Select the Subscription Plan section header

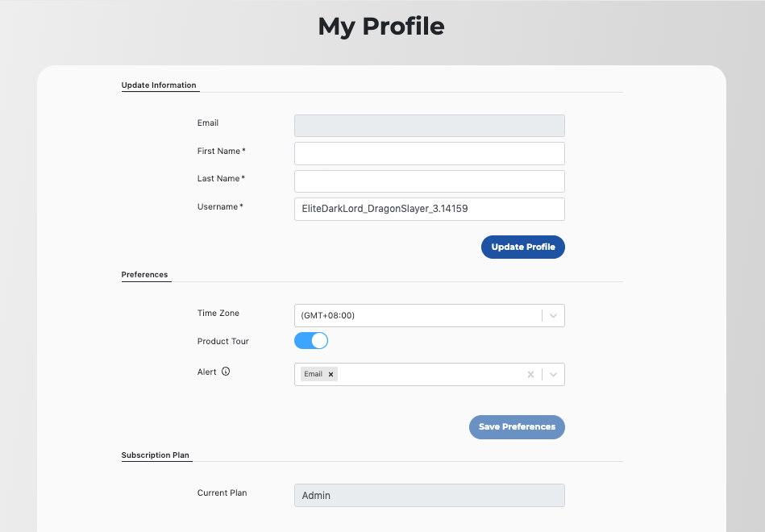point(156,455)
